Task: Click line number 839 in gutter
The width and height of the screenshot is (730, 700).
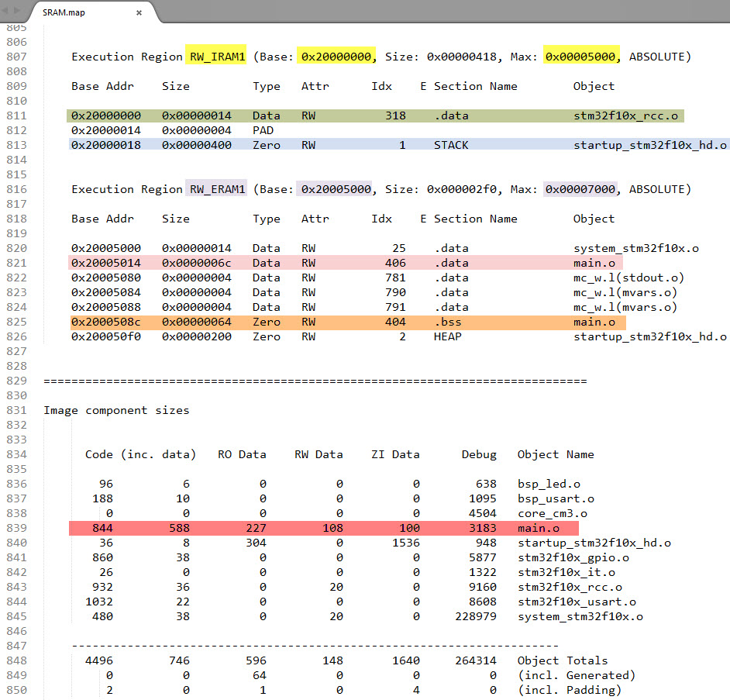Action: (17, 528)
